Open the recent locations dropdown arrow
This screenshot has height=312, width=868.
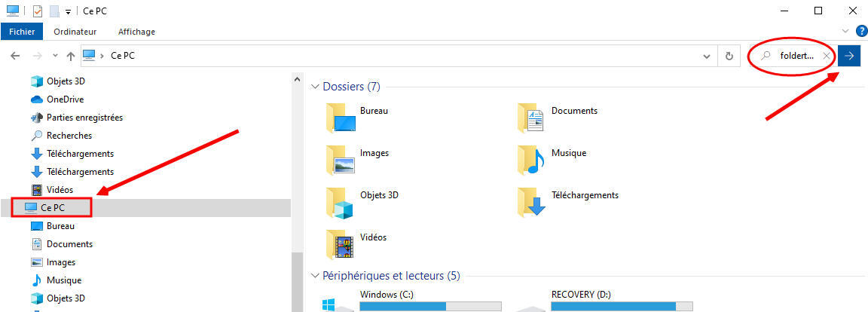[x=55, y=56]
